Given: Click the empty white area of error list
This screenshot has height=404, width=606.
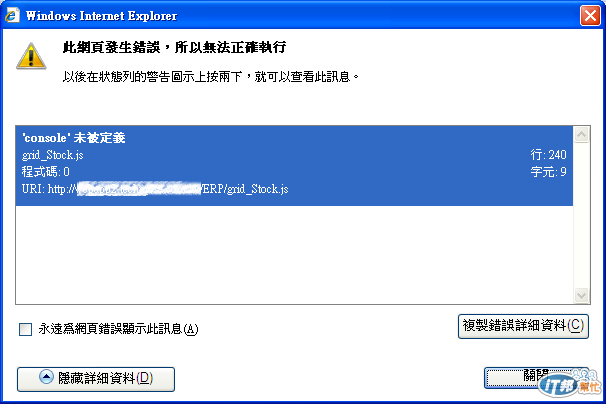Looking at the screenshot, I should (x=294, y=254).
